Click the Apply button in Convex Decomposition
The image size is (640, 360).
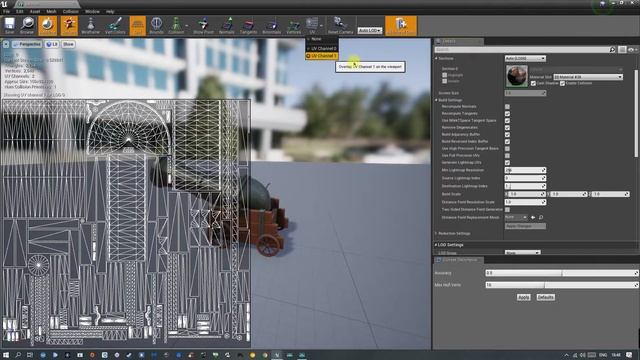pos(523,297)
